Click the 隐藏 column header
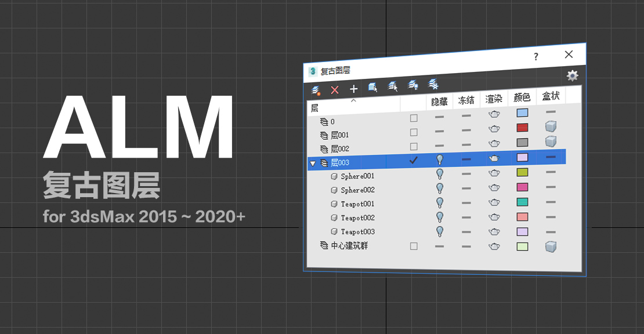644x334 pixels. coord(439,101)
